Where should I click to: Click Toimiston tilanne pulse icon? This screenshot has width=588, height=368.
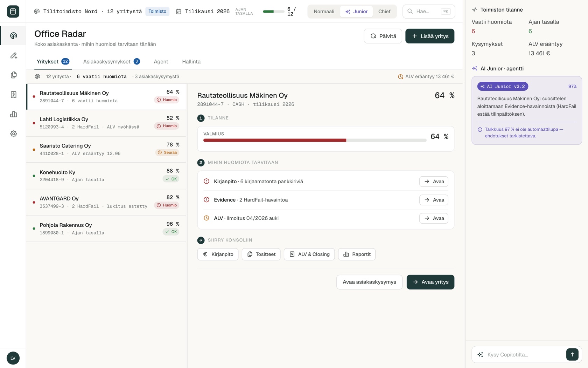click(x=475, y=10)
